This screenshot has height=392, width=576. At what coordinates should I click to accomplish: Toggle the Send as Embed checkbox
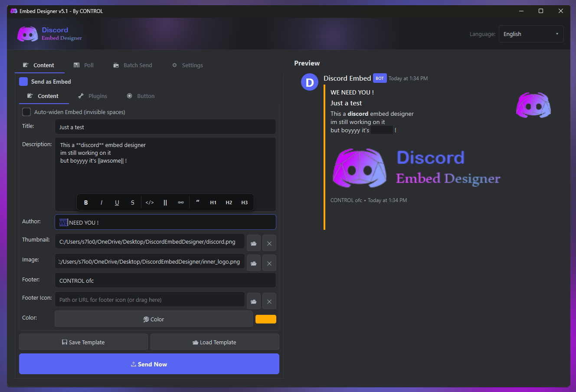point(23,82)
